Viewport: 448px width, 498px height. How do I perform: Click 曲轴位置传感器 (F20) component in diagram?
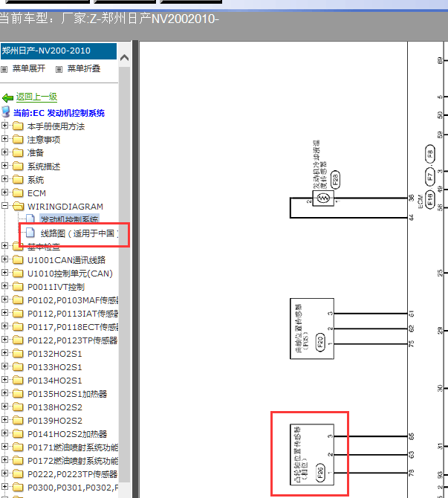[x=312, y=329]
